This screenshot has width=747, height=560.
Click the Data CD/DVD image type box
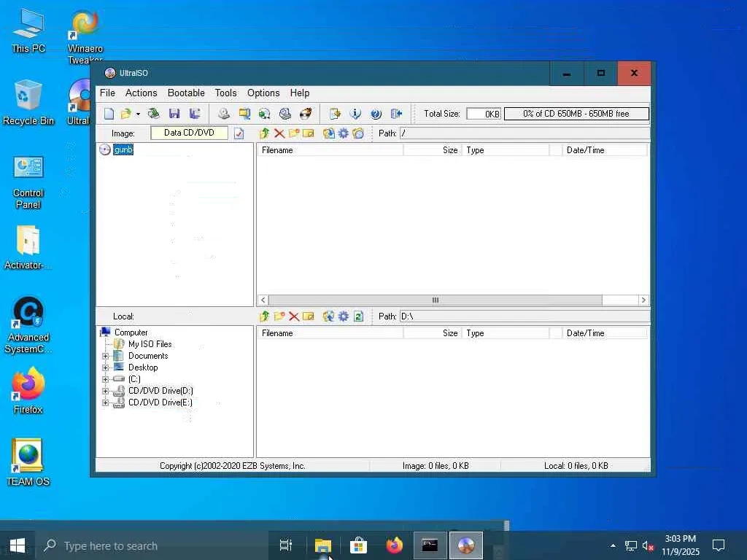[189, 133]
